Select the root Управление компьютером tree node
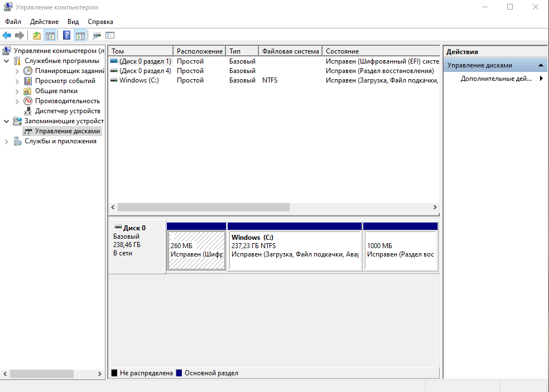The height and width of the screenshot is (392, 549). pyautogui.click(x=59, y=51)
